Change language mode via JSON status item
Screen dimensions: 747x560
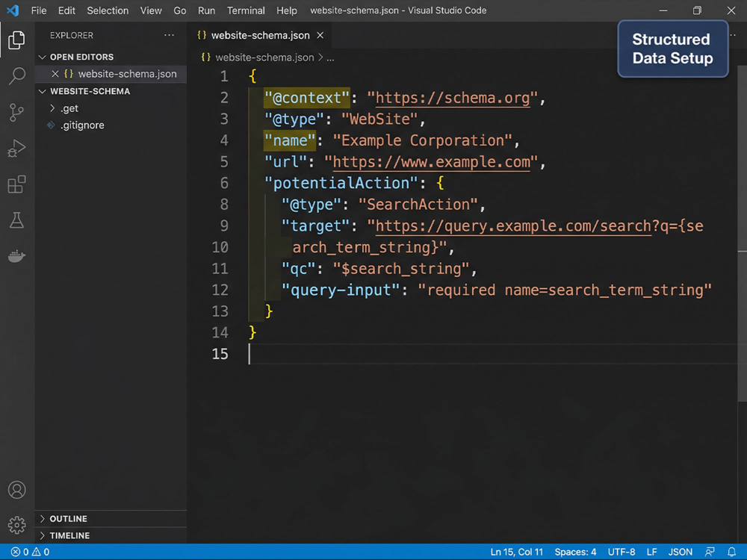681,552
